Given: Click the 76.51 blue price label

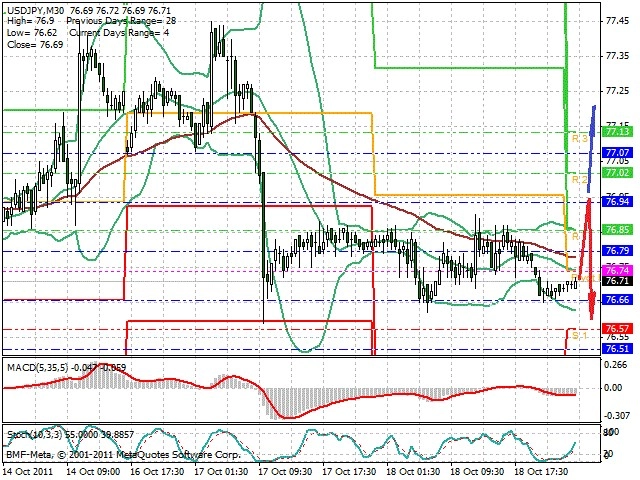Looking at the screenshot, I should tap(617, 349).
